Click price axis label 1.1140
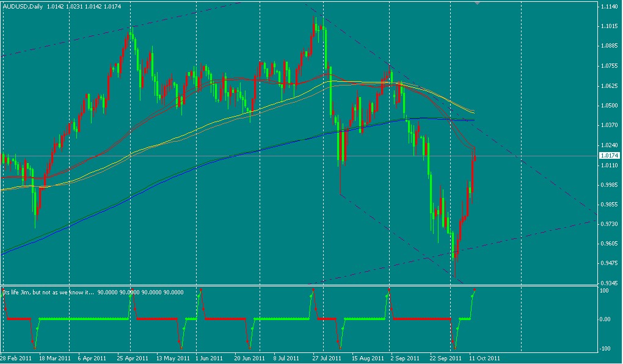Screen dimensions: 623x364 click(x=610, y=7)
